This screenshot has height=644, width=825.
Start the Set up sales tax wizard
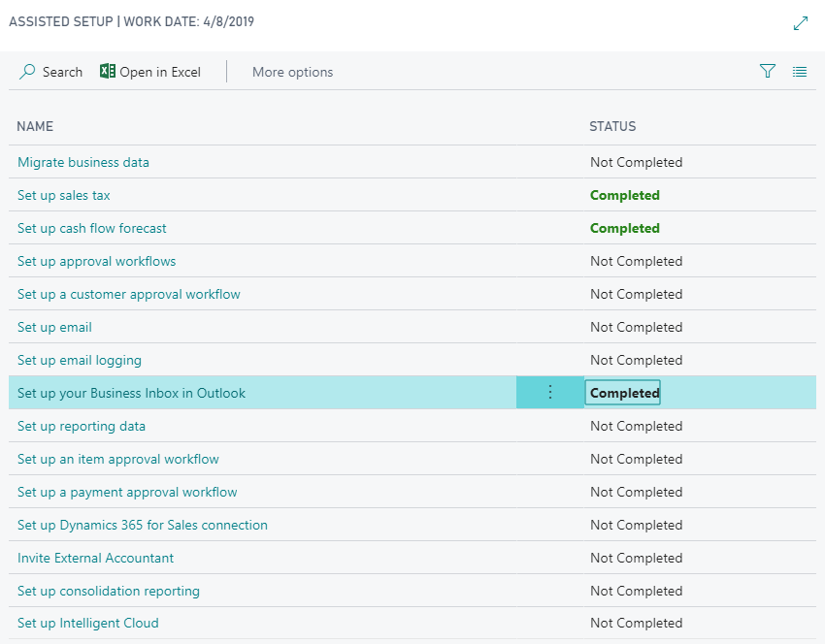(63, 195)
